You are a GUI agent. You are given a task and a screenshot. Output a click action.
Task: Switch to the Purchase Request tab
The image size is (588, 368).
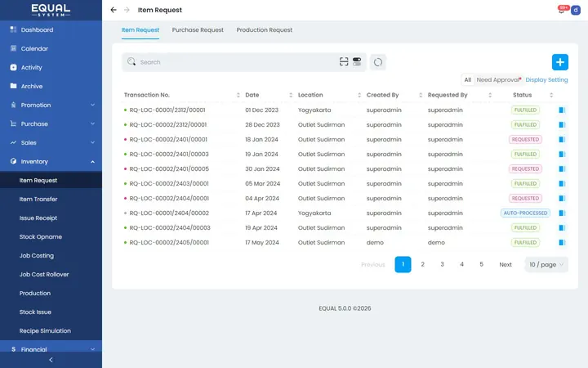[198, 30]
